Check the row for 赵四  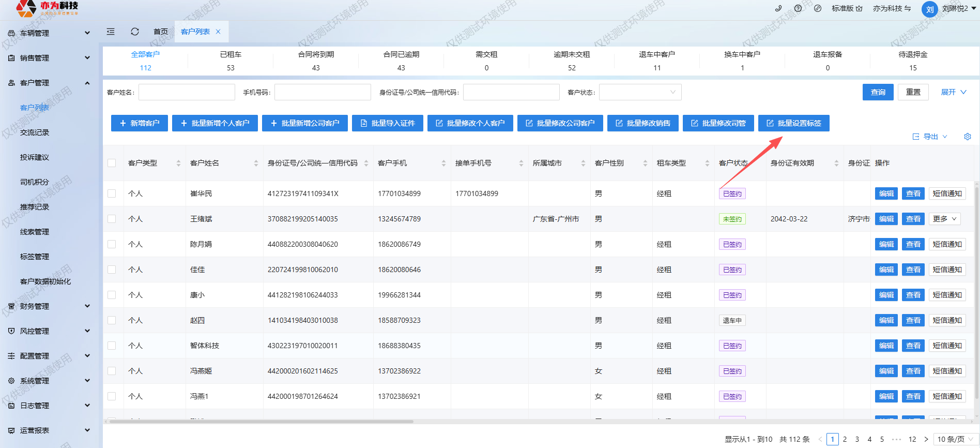pos(112,320)
